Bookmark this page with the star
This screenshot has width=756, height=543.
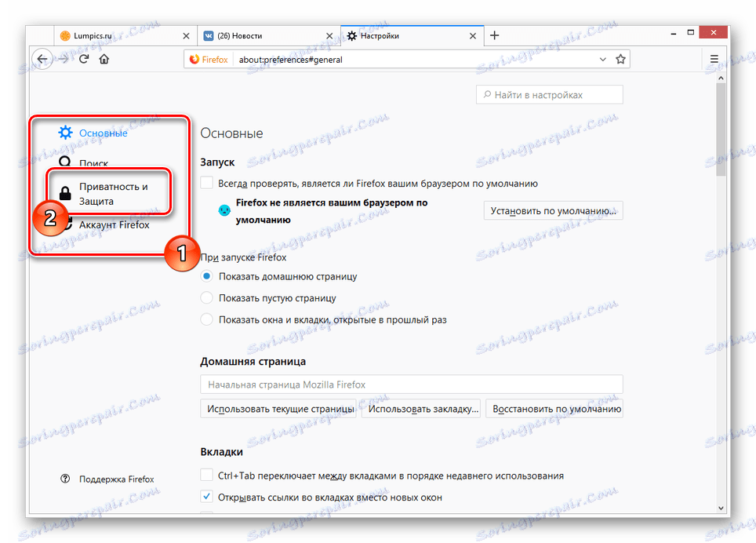tap(620, 60)
